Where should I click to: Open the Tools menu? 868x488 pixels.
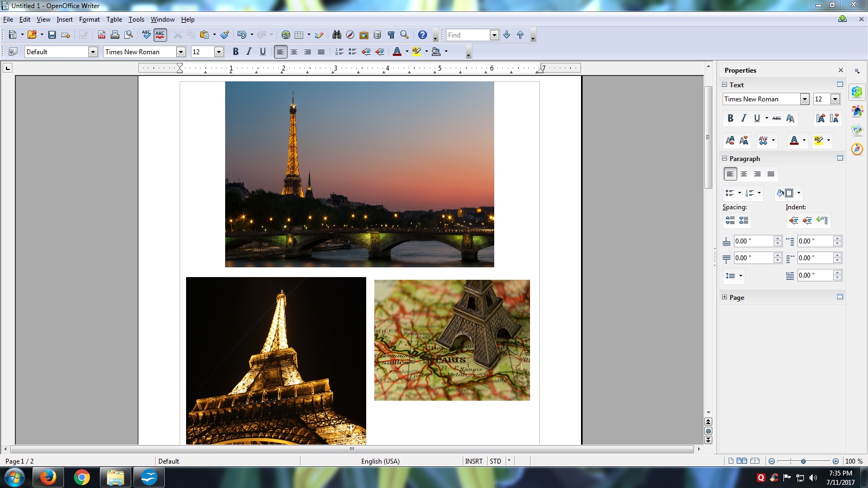(x=136, y=20)
